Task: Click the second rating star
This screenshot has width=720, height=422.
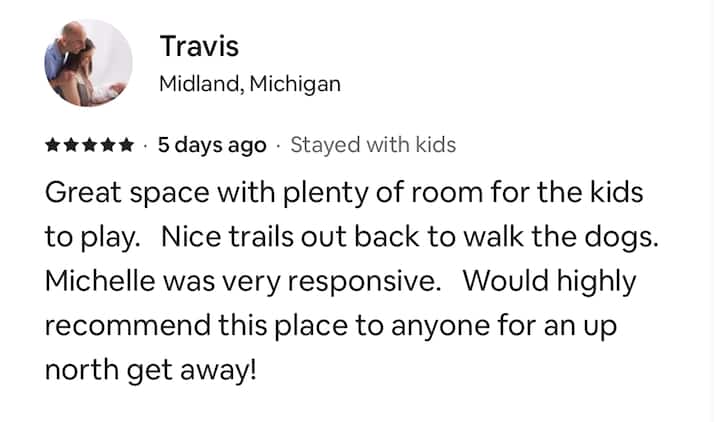Action: pyautogui.click(x=72, y=146)
